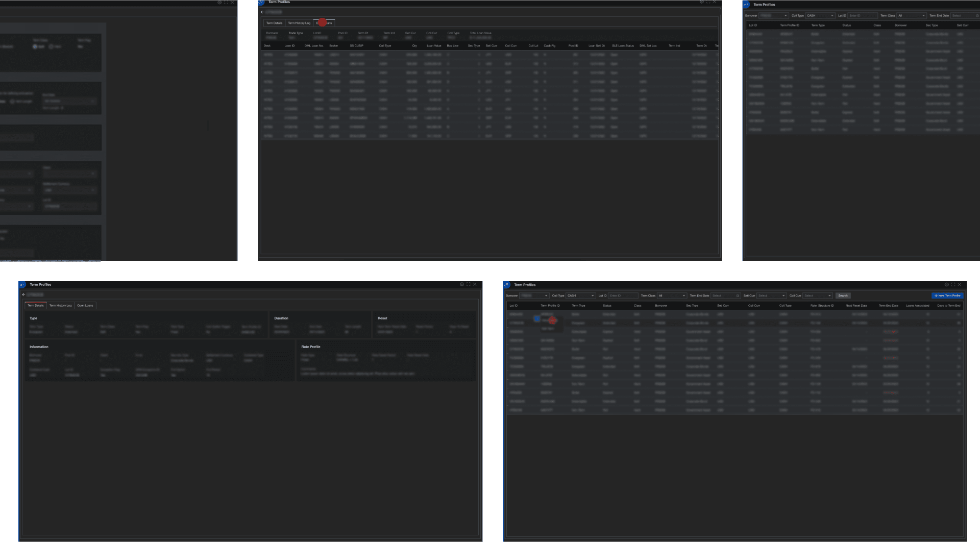This screenshot has height=542, width=980.
Task: Select the first Term Class radio button in the form
Action: (35, 46)
